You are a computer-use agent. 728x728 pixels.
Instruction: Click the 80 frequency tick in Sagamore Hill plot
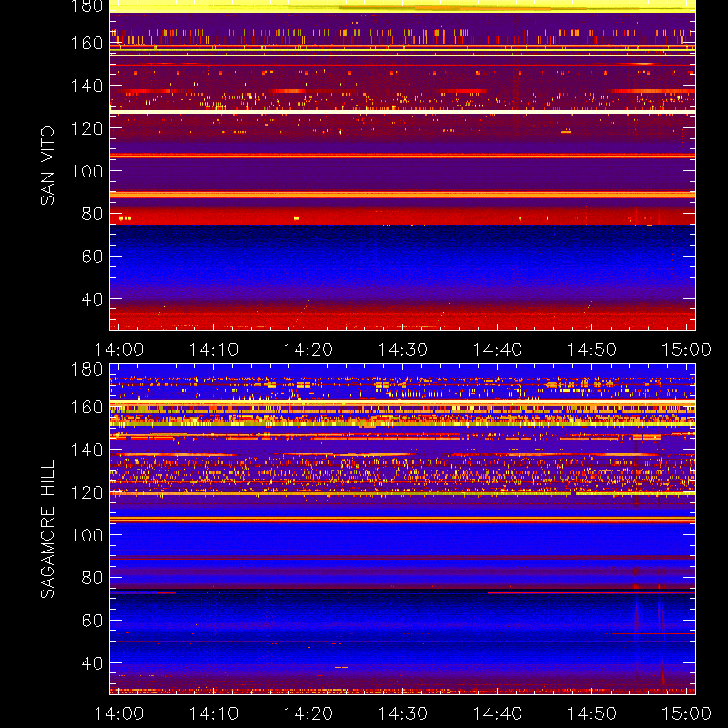pyautogui.click(x=92, y=578)
